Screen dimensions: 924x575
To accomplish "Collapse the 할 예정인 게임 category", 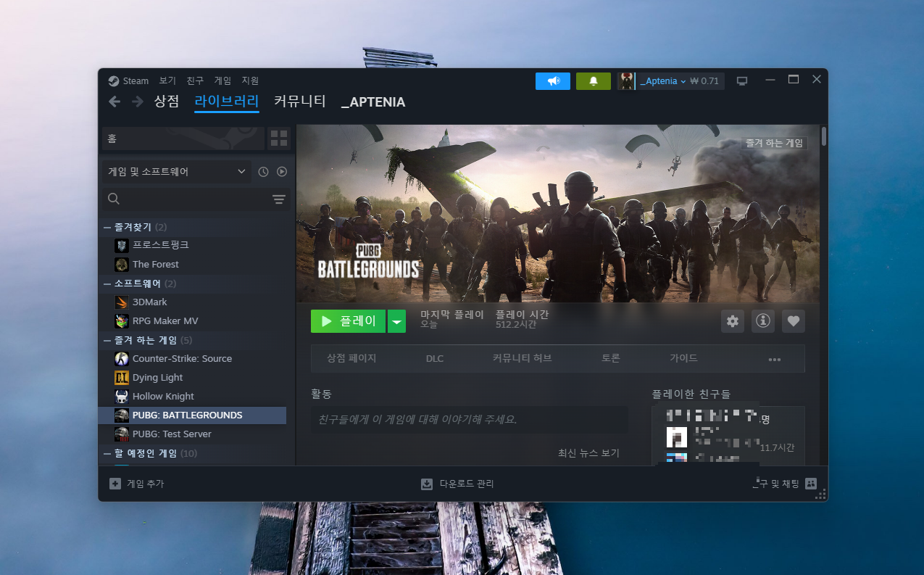I will [x=107, y=453].
